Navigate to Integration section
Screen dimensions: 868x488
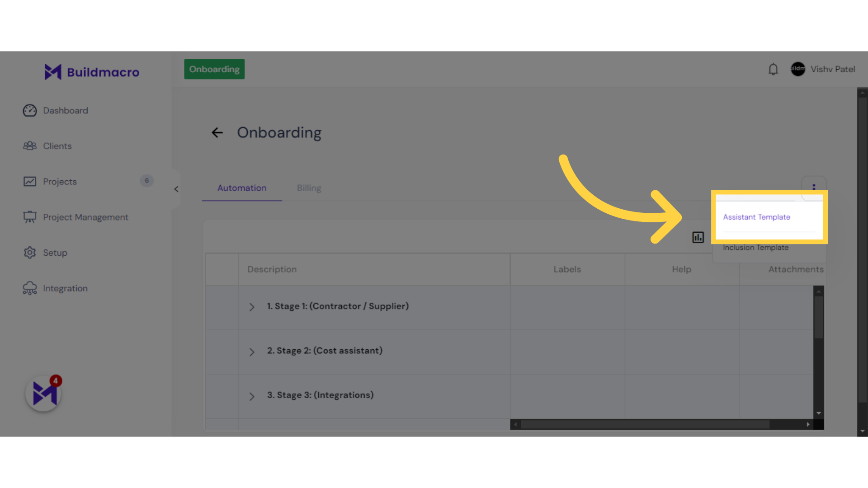pyautogui.click(x=65, y=288)
